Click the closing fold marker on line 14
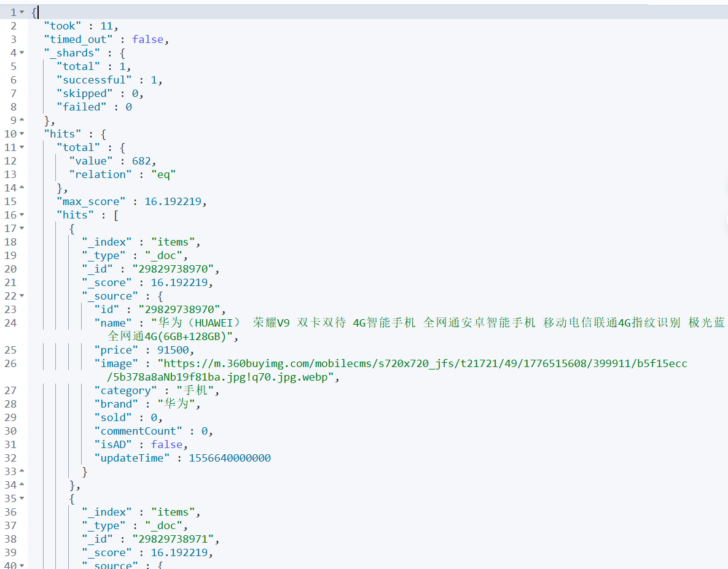This screenshot has width=728, height=569. pos(23,188)
